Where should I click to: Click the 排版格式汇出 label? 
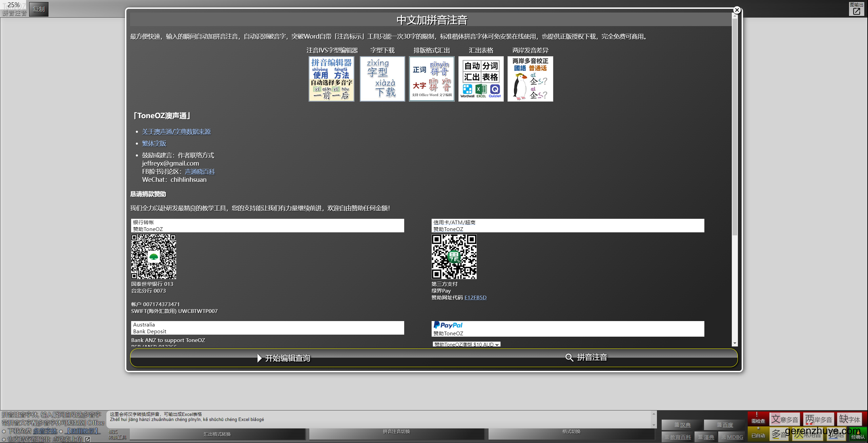(432, 50)
